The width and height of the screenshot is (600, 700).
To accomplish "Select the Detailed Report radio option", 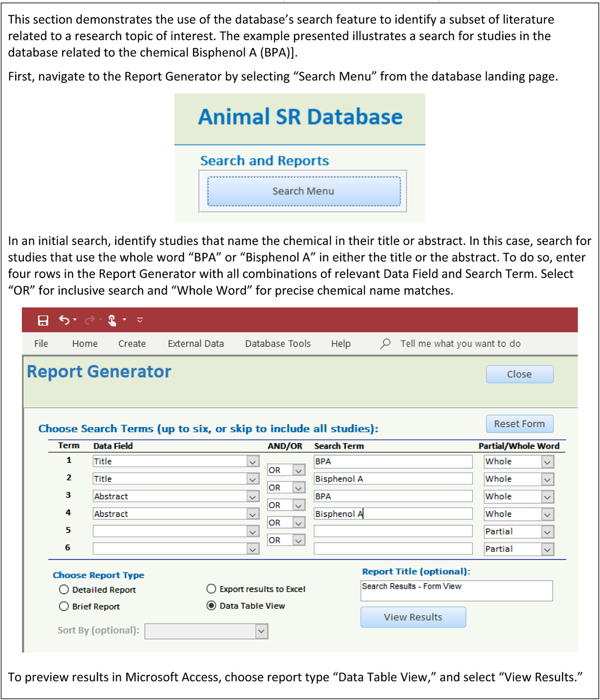I will [x=64, y=590].
